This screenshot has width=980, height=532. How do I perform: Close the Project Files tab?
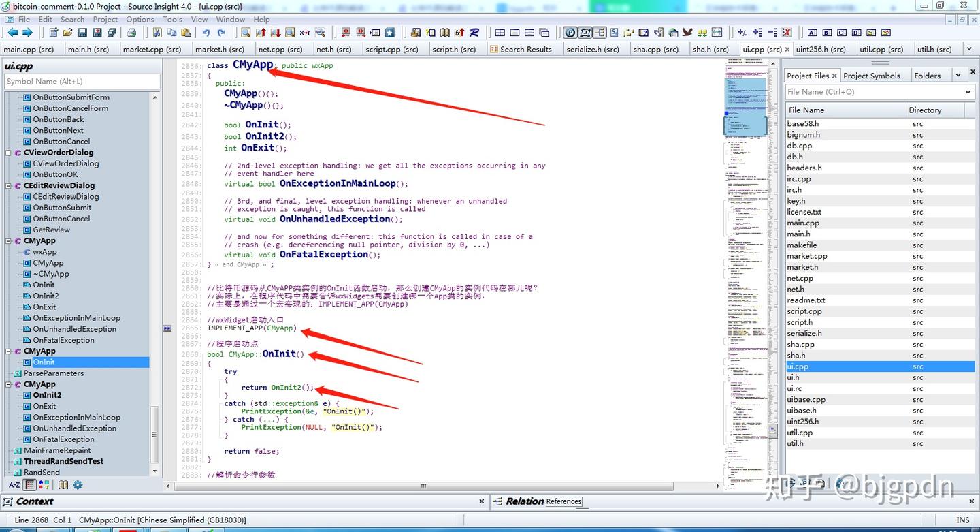pyautogui.click(x=835, y=76)
